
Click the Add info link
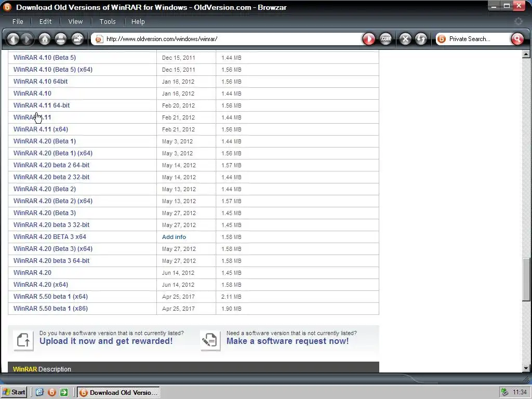(x=174, y=237)
